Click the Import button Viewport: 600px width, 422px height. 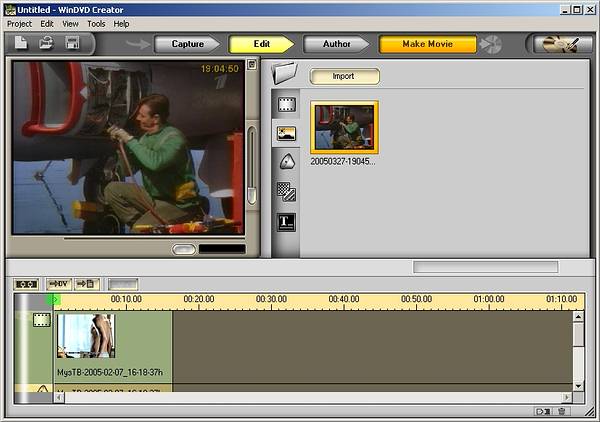343,76
